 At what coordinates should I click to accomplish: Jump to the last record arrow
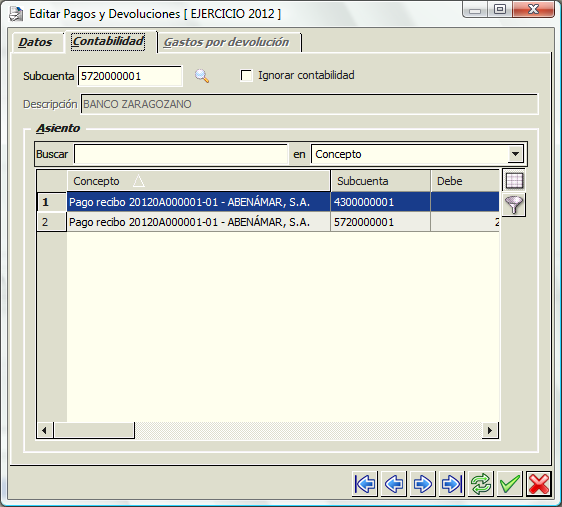click(x=452, y=484)
